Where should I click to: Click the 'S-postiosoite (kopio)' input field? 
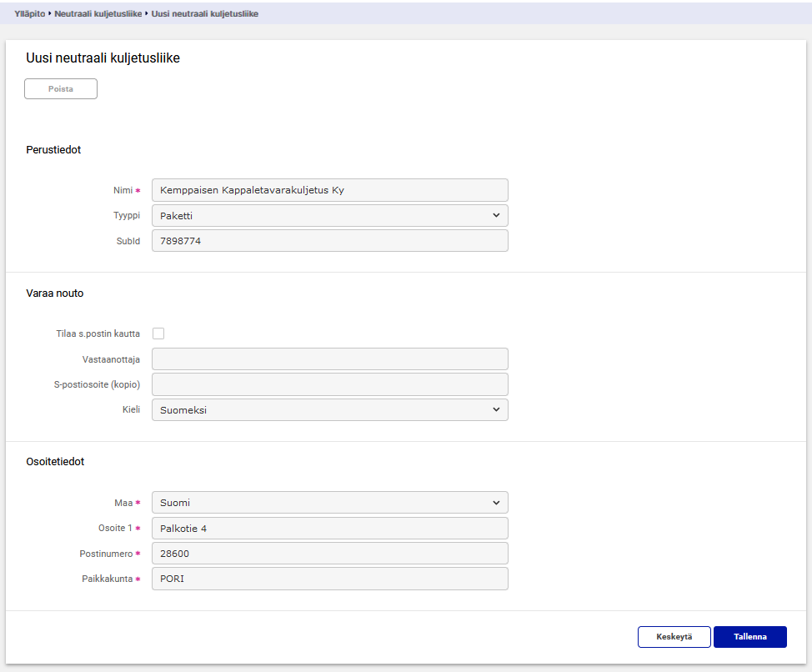coord(329,384)
